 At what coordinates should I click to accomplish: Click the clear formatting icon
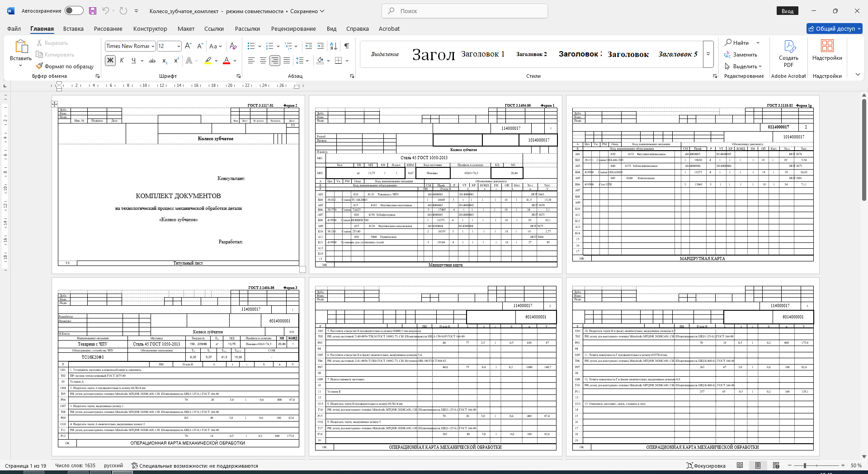[233, 46]
